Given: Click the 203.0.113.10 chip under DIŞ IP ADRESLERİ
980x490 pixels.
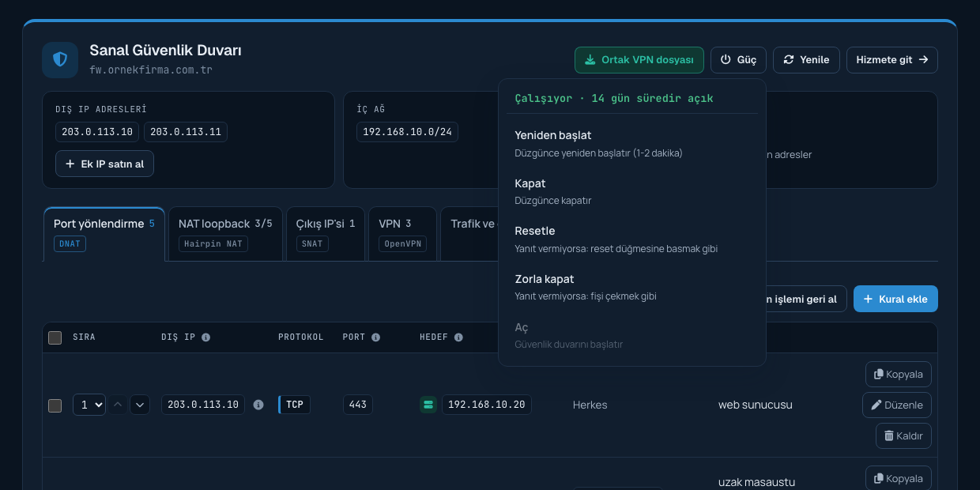Looking at the screenshot, I should click(x=97, y=132).
